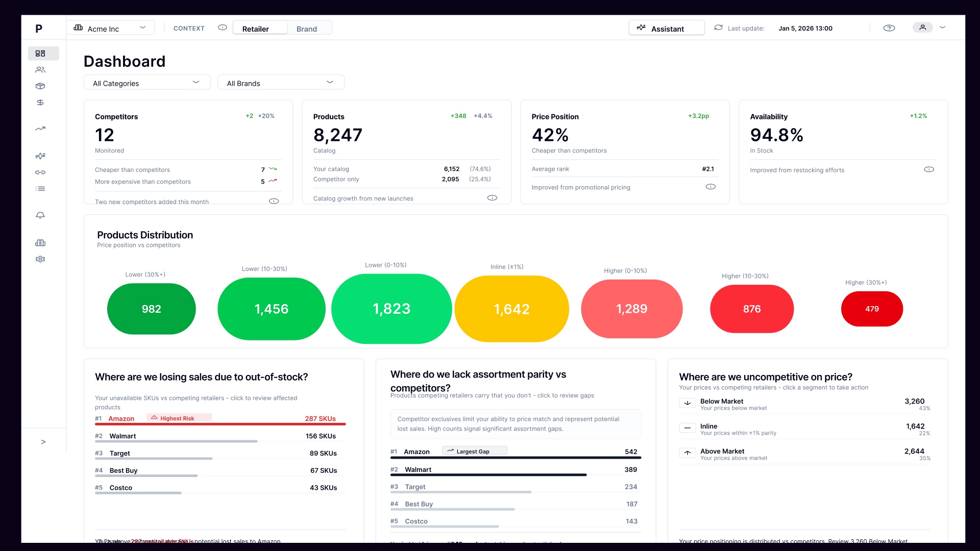Viewport: 980px width, 551px height.
Task: Click the Below Market price segment
Action: coord(804,404)
